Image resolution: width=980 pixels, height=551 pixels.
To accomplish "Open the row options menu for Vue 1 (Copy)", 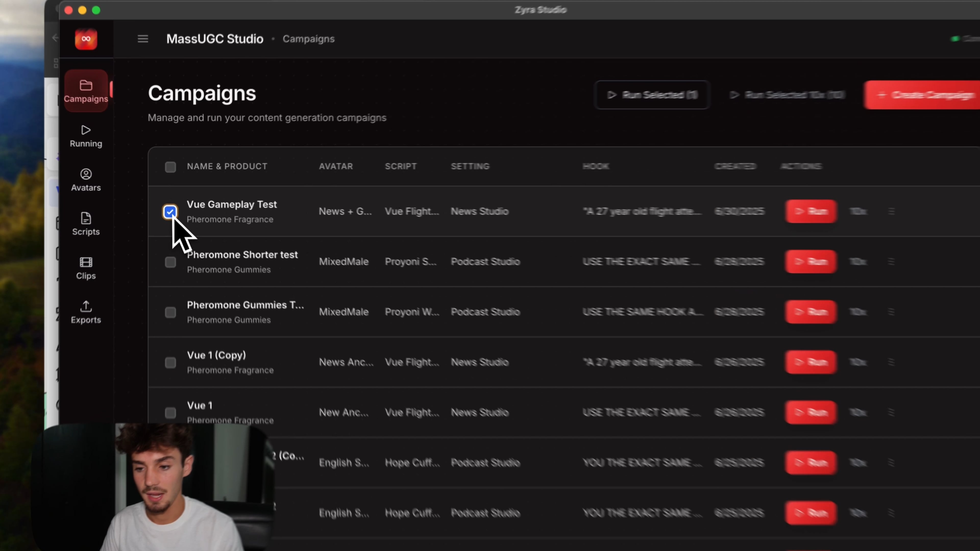I will [891, 362].
